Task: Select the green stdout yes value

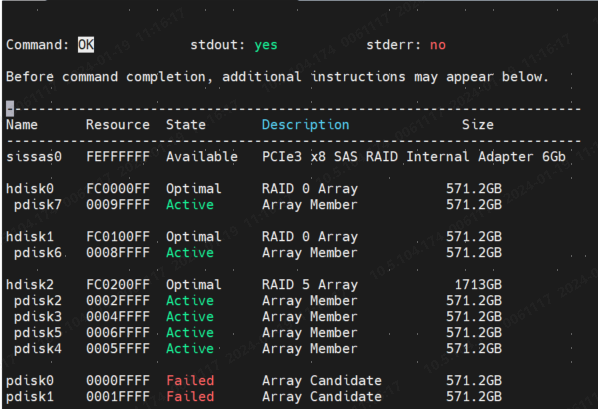Action: click(x=266, y=45)
